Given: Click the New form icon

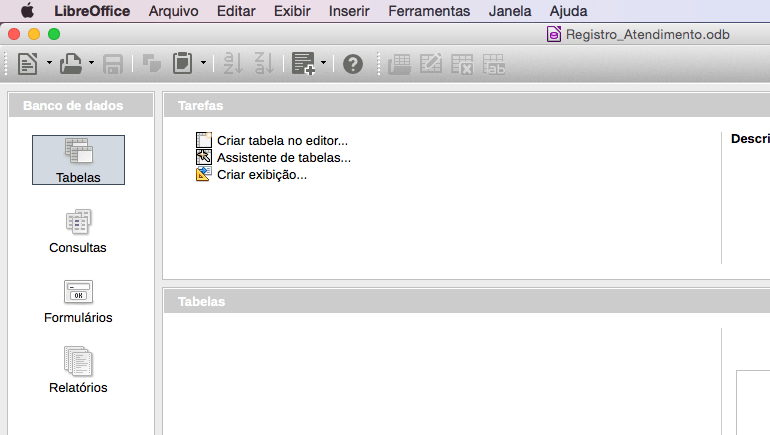Looking at the screenshot, I should (303, 64).
